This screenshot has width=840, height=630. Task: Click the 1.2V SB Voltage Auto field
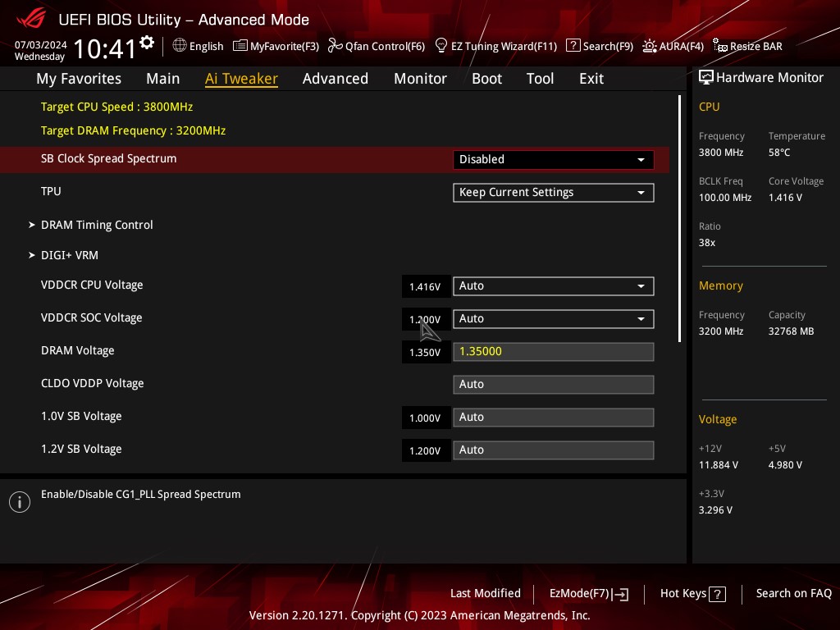coord(554,450)
